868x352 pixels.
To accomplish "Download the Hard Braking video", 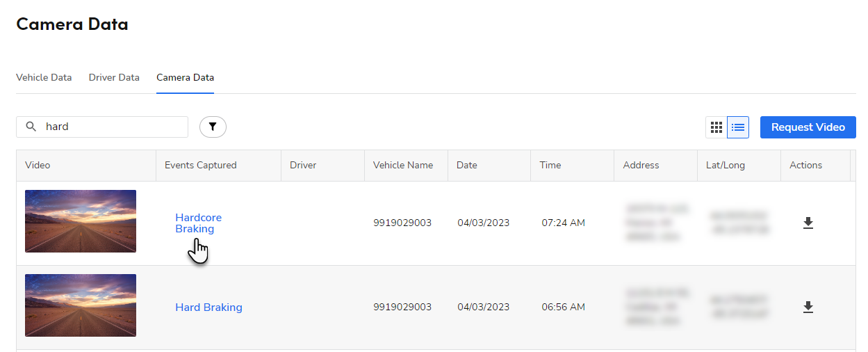I will [808, 307].
